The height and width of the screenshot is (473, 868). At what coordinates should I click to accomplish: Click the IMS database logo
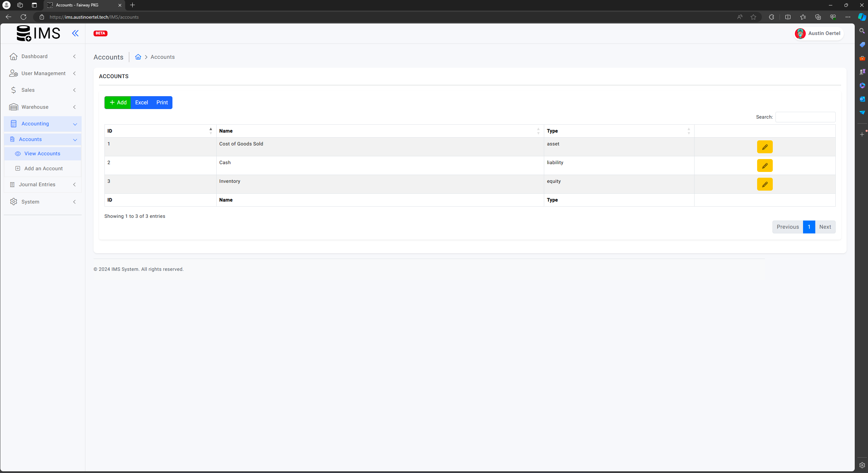pyautogui.click(x=38, y=33)
